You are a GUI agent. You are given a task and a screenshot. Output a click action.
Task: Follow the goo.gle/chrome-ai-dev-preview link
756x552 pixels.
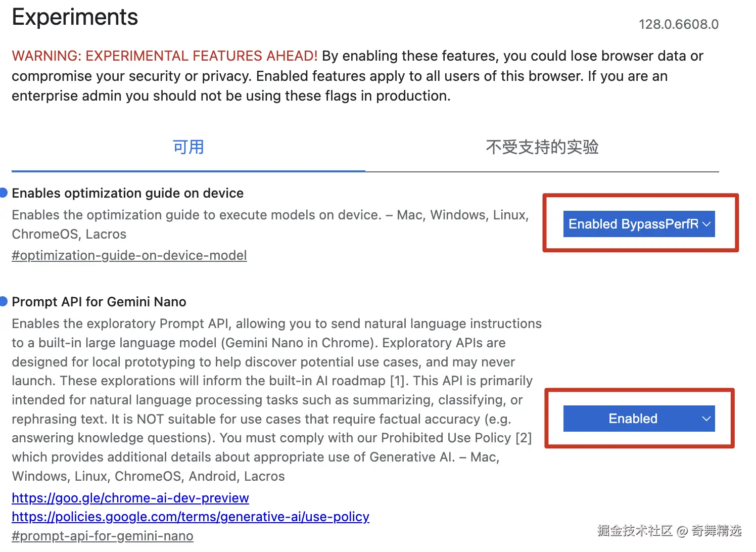click(x=130, y=498)
